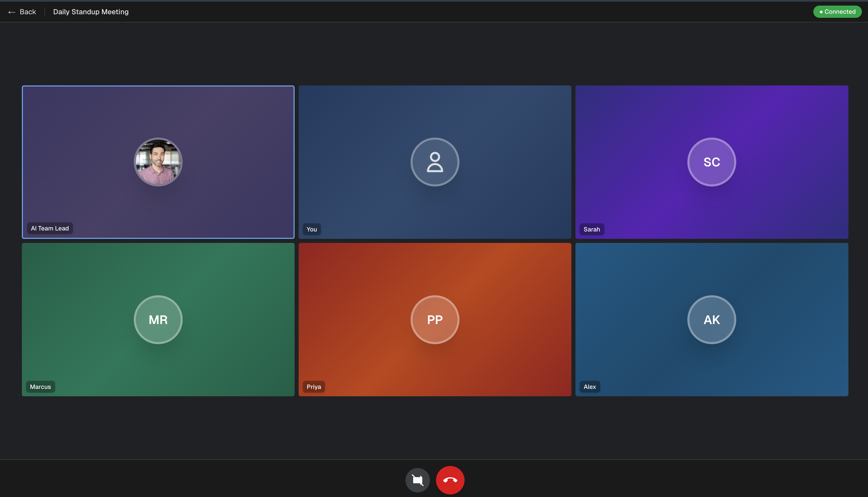Click the 'Priya' name label

(x=313, y=386)
